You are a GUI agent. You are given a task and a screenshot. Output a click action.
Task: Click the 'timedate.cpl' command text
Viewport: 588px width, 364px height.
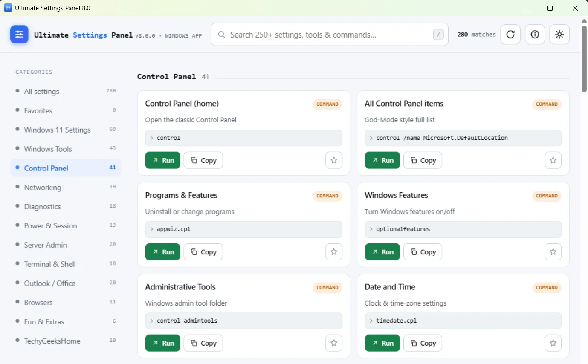[397, 321]
